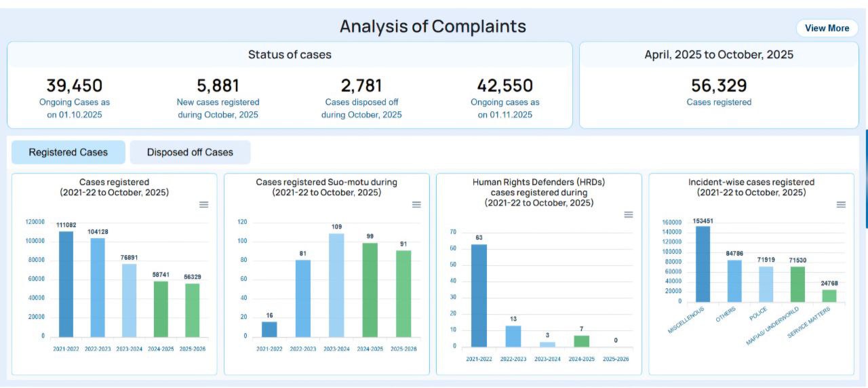Click the View More button
The image size is (868, 388).
827,28
